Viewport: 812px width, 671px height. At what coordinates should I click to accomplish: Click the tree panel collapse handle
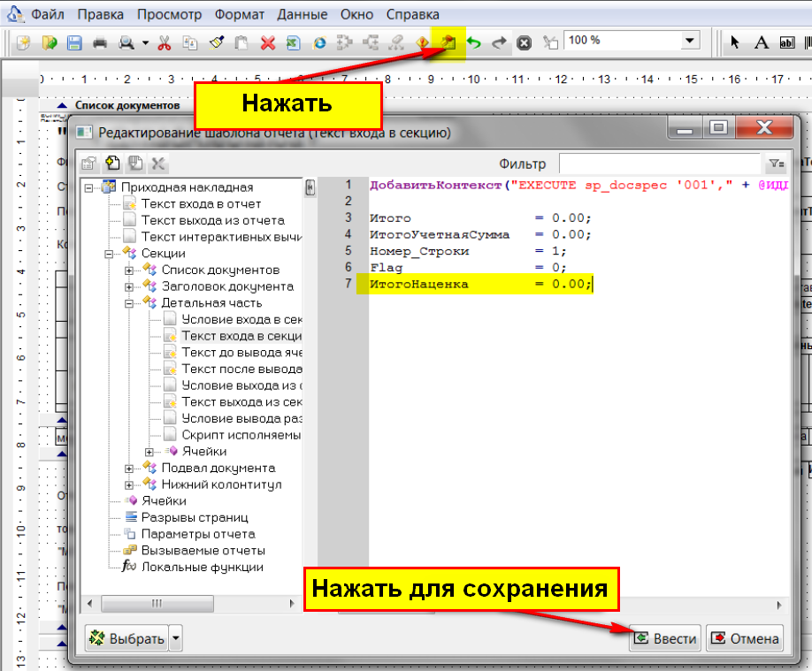coord(310,187)
